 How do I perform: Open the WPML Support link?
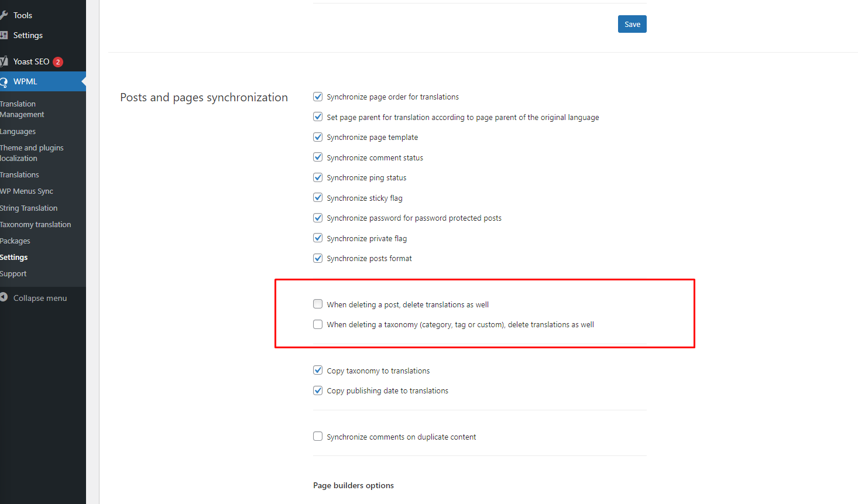13,274
